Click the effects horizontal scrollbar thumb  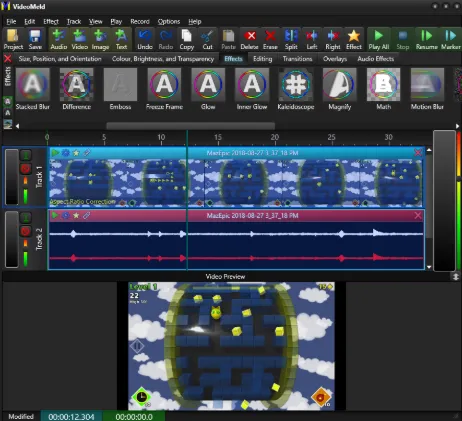pyautogui.click(x=191, y=126)
